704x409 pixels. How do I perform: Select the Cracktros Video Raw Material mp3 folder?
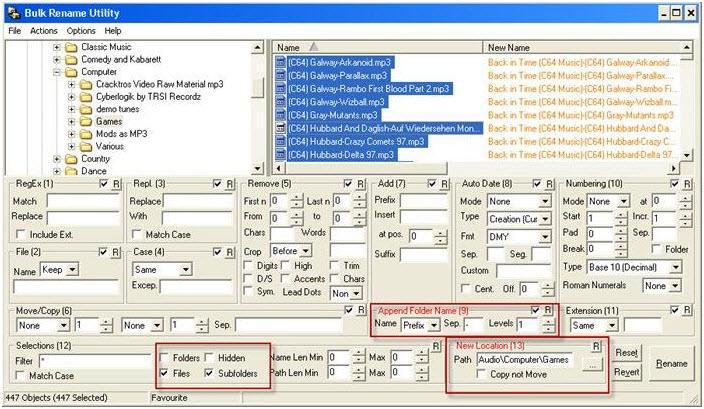click(159, 84)
